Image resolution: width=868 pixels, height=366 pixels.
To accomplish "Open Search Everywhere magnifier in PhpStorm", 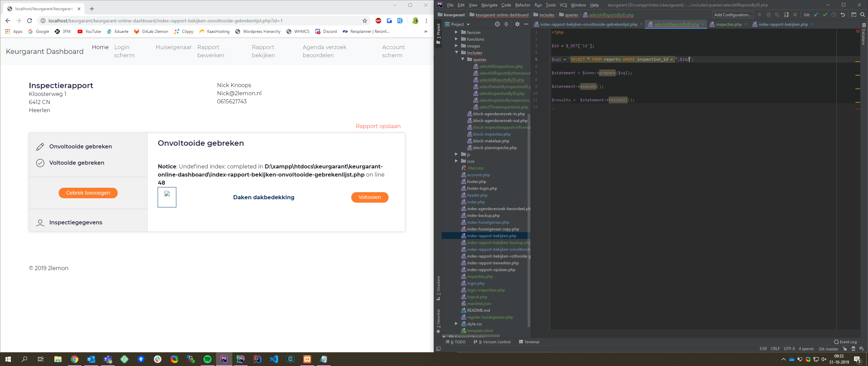I will (863, 15).
